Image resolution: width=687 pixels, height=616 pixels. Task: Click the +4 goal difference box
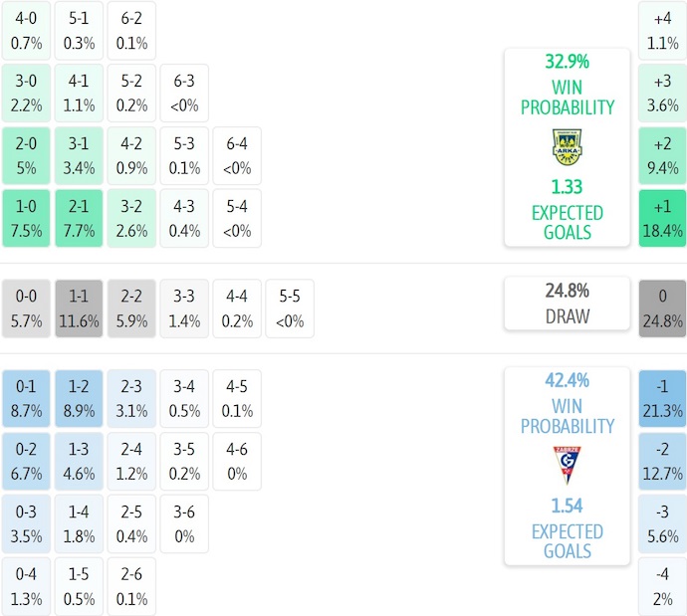click(662, 31)
